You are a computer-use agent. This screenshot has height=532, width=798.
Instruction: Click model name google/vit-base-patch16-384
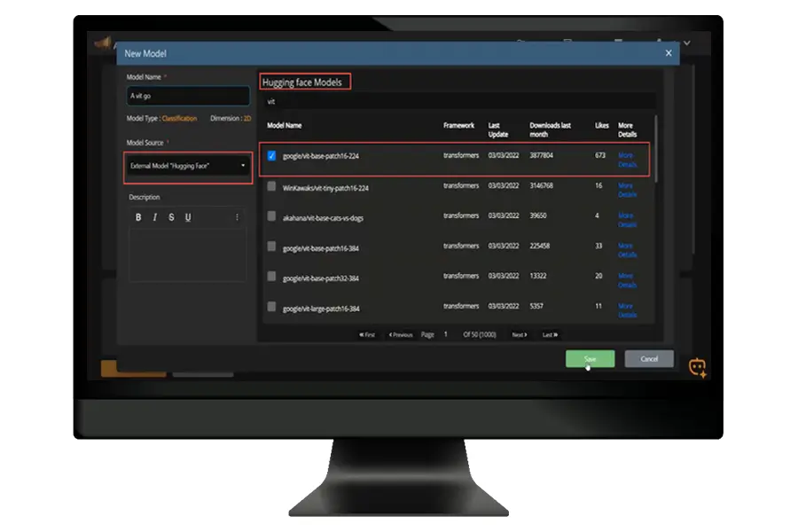pos(321,248)
